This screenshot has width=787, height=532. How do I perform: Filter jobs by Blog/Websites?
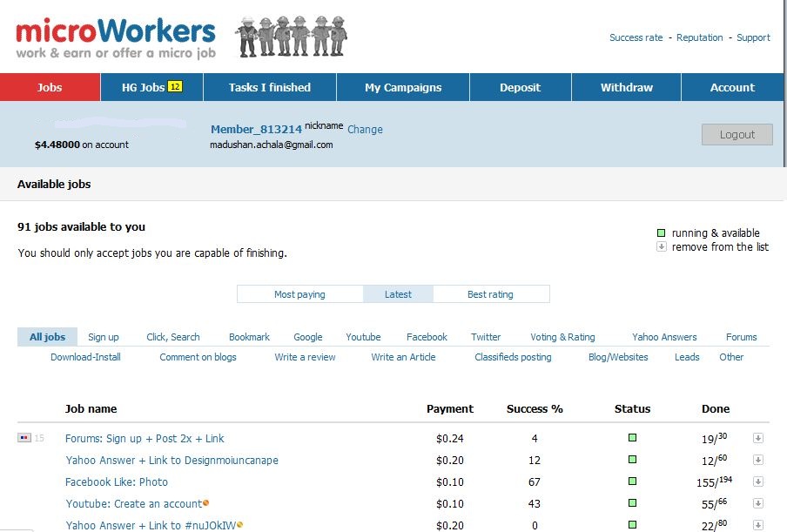pos(618,357)
